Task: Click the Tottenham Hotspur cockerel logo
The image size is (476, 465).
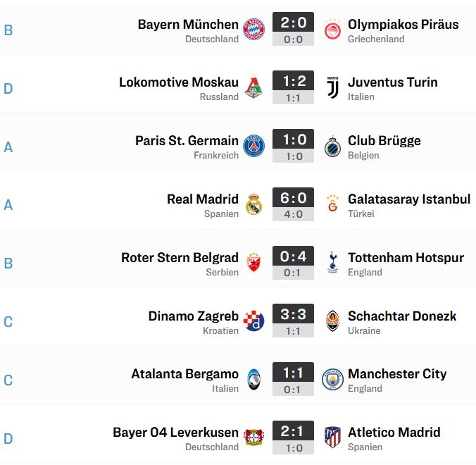Action: 333,262
